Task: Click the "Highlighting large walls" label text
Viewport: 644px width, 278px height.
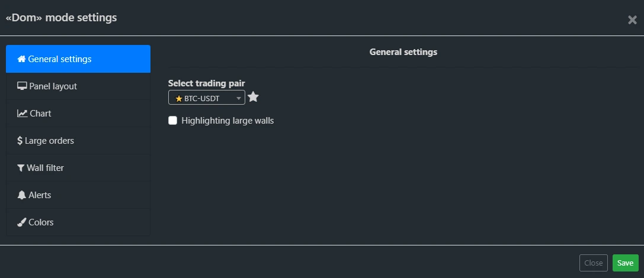Action: 228,121
